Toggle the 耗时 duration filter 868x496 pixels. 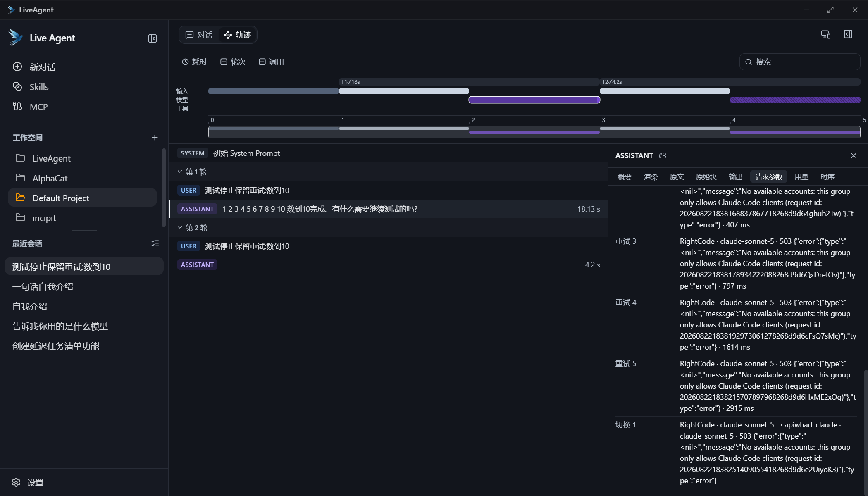click(194, 62)
